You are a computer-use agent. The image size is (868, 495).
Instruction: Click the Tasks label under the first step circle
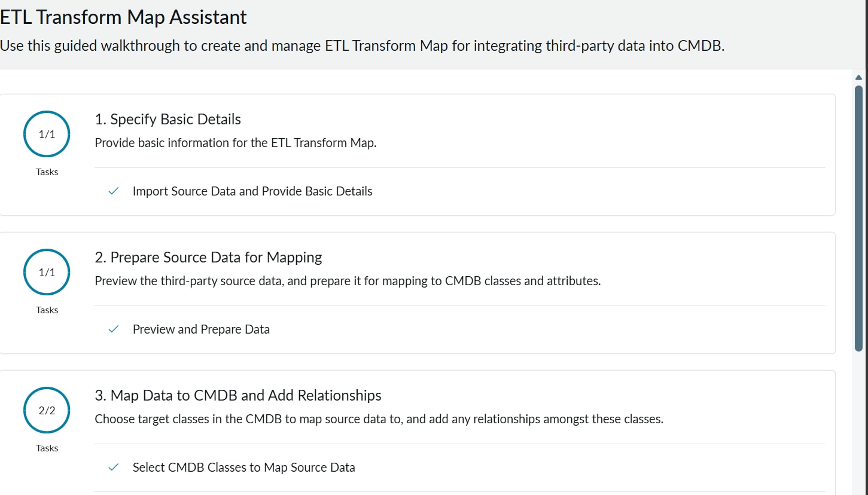click(x=47, y=172)
